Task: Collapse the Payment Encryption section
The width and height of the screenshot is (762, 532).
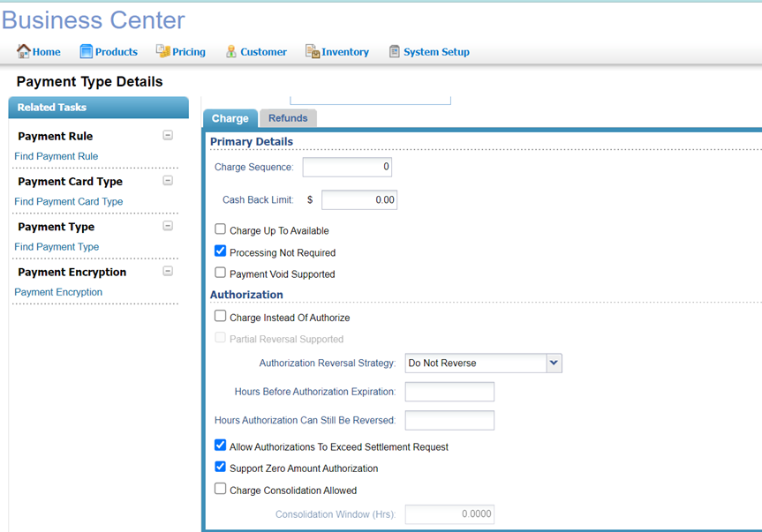Action: (x=168, y=272)
